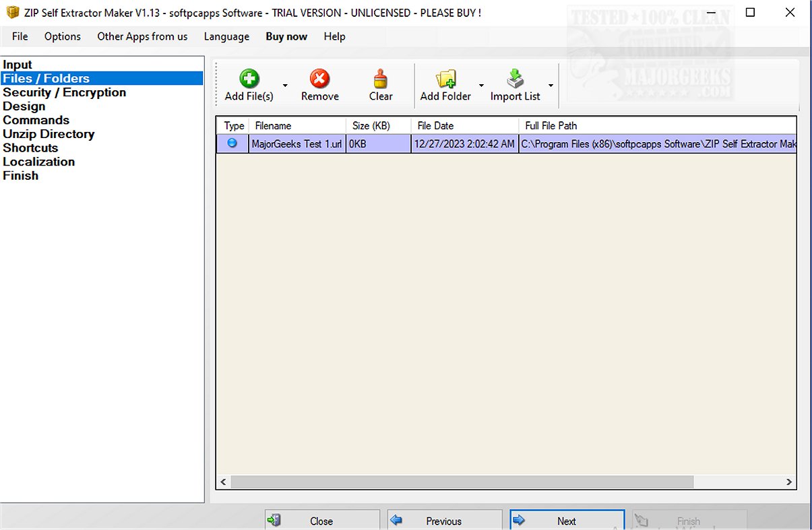Screen dimensions: 812x530
Task: Click the Next button
Action: pos(567,521)
